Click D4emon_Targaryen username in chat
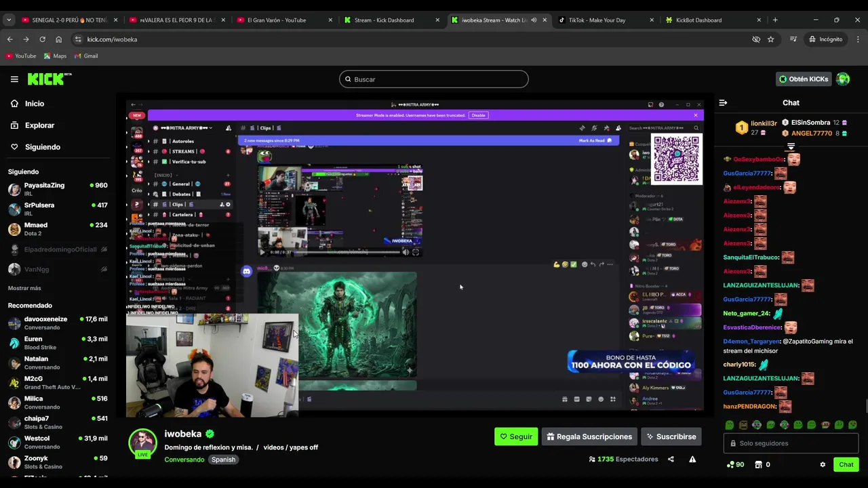Image resolution: width=868 pixels, height=488 pixels. point(751,342)
